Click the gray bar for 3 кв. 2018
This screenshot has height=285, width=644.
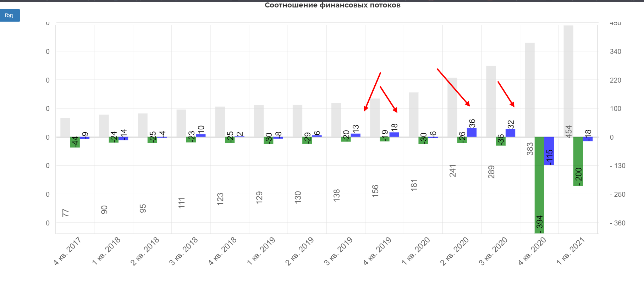pos(181,123)
